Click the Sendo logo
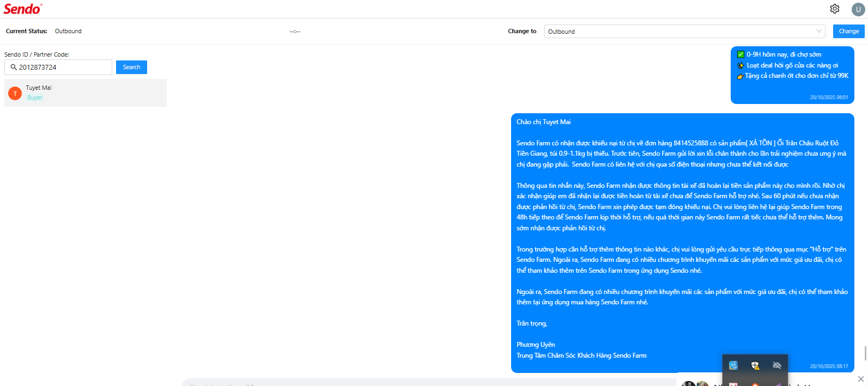 click(x=23, y=9)
